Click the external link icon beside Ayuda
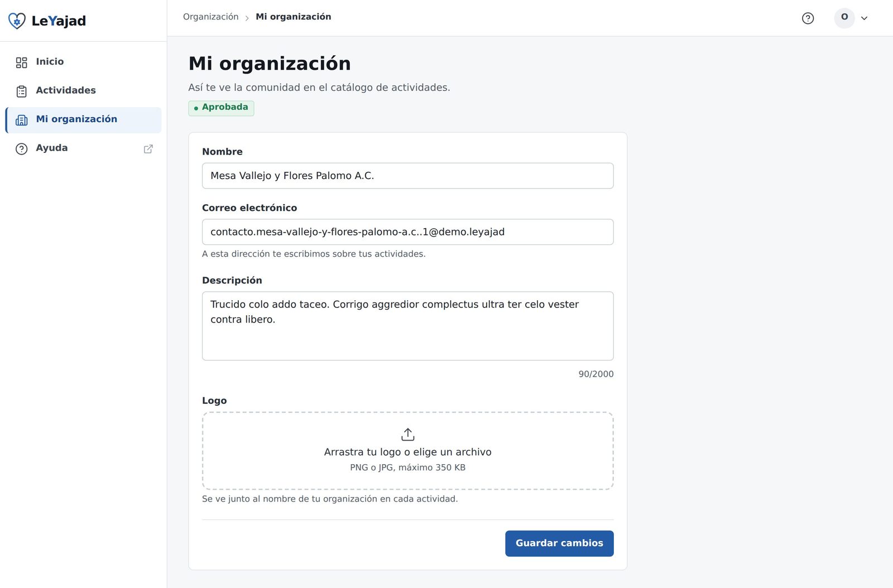The height and width of the screenshot is (588, 893). (x=148, y=149)
